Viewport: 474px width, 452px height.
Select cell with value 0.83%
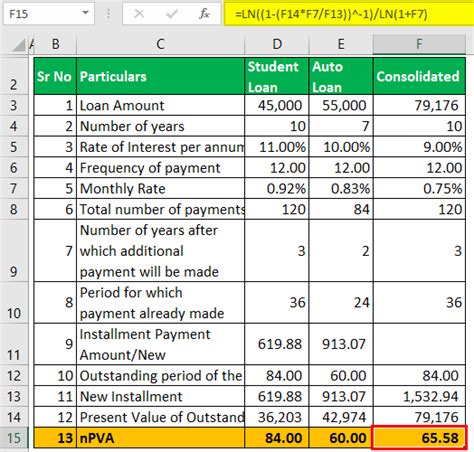(341, 188)
